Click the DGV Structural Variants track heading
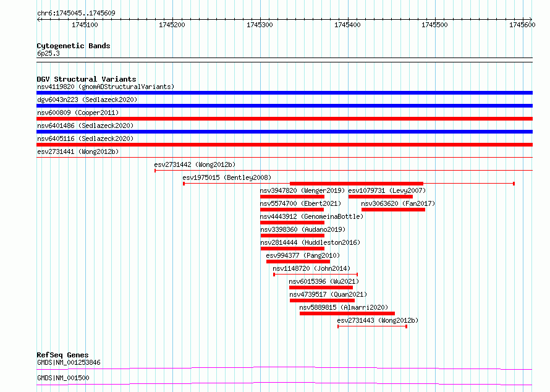 coord(87,79)
